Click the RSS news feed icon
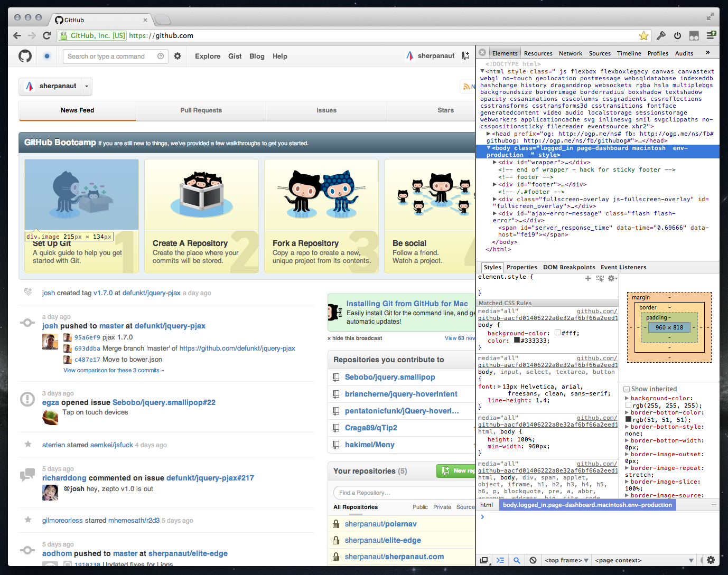This screenshot has width=728, height=575. 466,86
